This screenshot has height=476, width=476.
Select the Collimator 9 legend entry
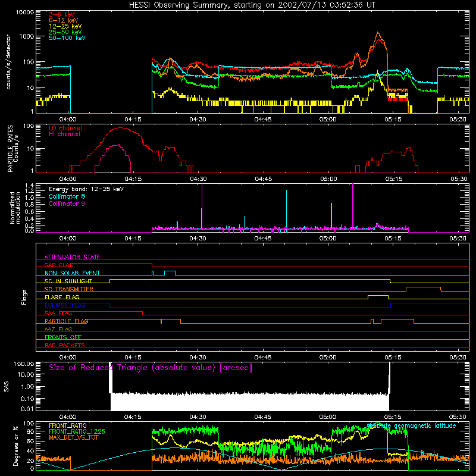pyautogui.click(x=67, y=203)
